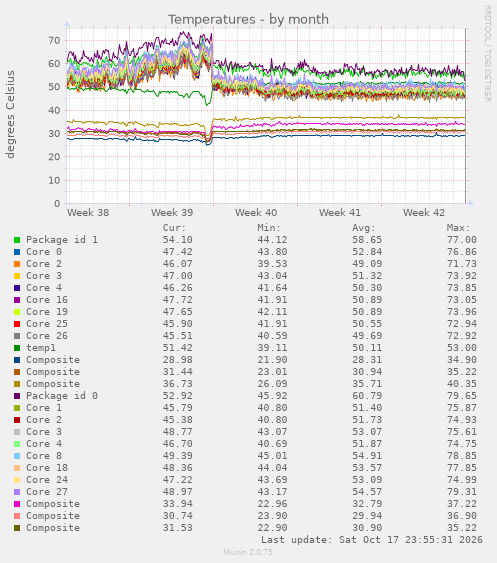Click the 'Week 41' axis label
Viewport: 497px width, 563px height.
click(340, 213)
